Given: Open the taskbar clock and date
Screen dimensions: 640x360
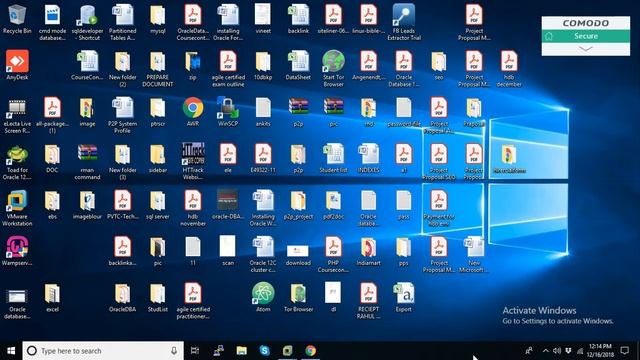Looking at the screenshot, I should pyautogui.click(x=600, y=351).
